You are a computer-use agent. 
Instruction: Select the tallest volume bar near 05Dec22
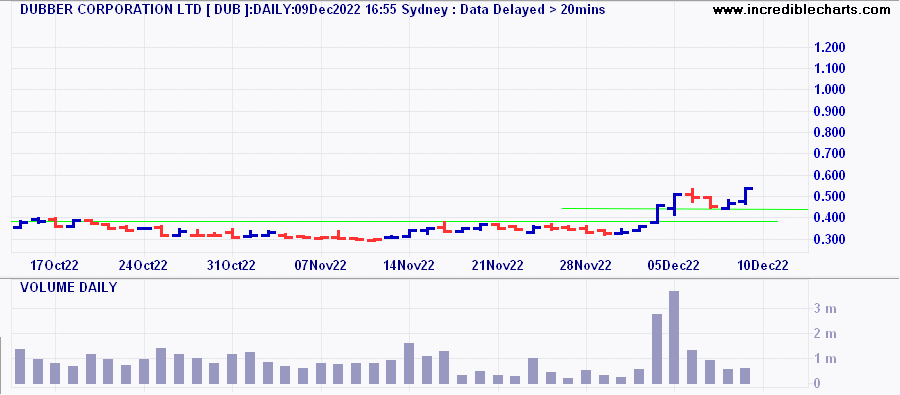tap(674, 338)
